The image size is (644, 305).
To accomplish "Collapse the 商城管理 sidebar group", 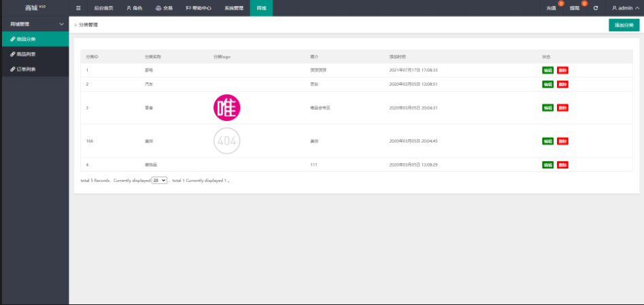I will 35,24.
